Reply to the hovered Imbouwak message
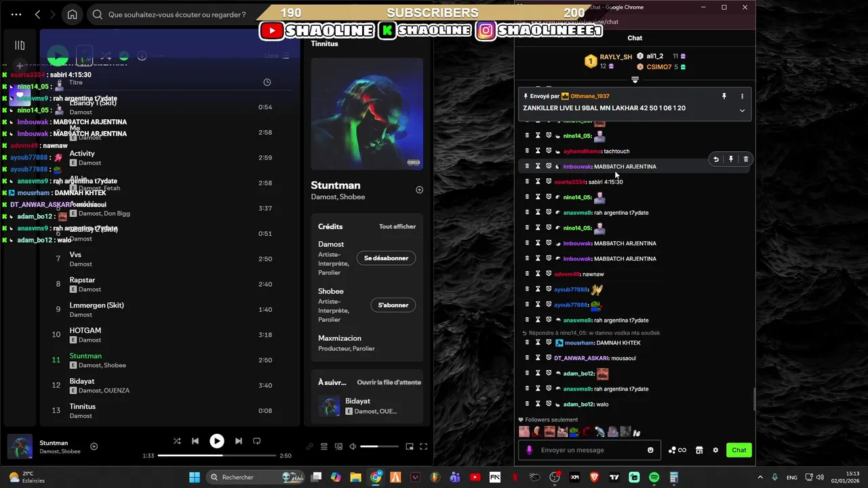 (x=716, y=159)
